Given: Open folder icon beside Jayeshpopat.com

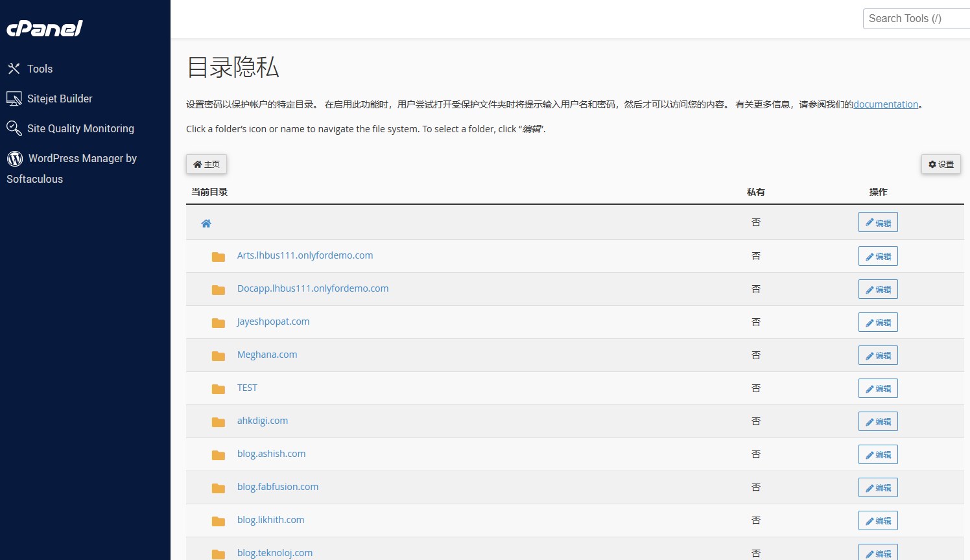Looking at the screenshot, I should tap(219, 323).
